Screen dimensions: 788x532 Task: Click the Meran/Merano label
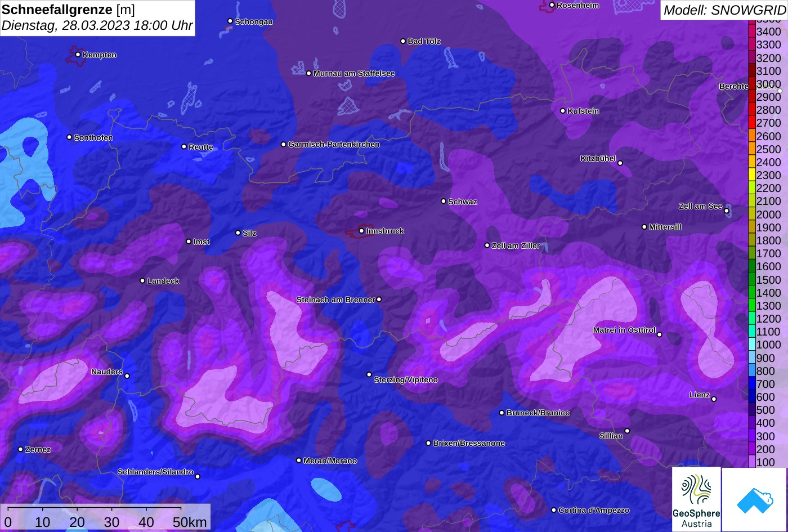coord(330,461)
